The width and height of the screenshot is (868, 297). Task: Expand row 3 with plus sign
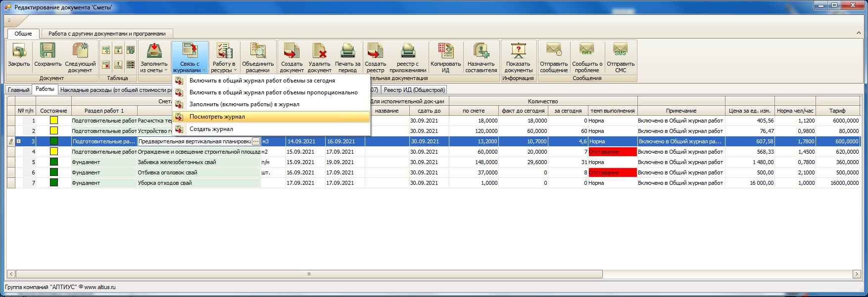[19, 141]
